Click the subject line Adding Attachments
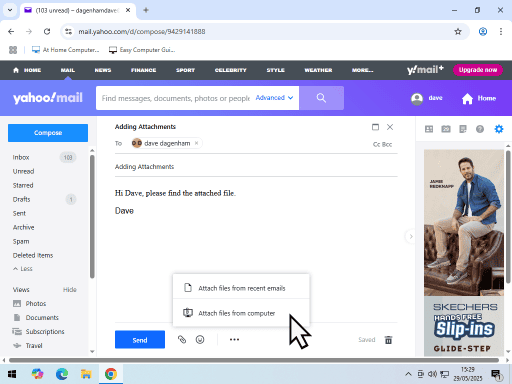This screenshot has width=512, height=384. point(256,167)
